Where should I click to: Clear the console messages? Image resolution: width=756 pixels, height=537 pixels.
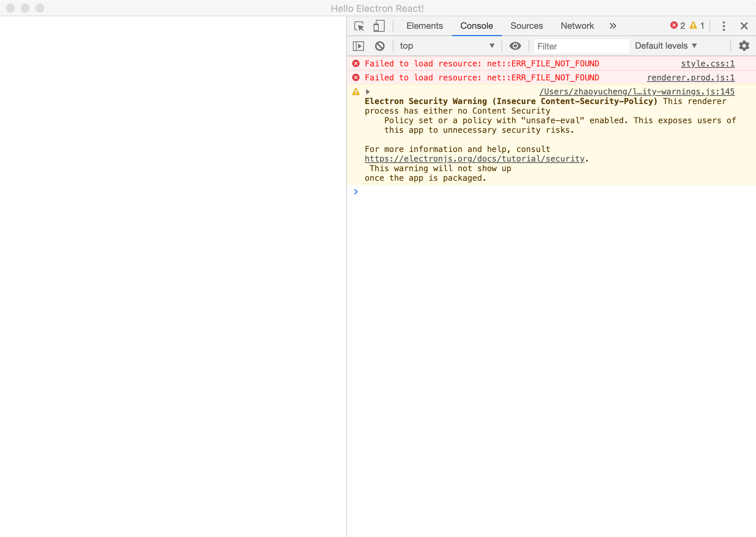(380, 46)
